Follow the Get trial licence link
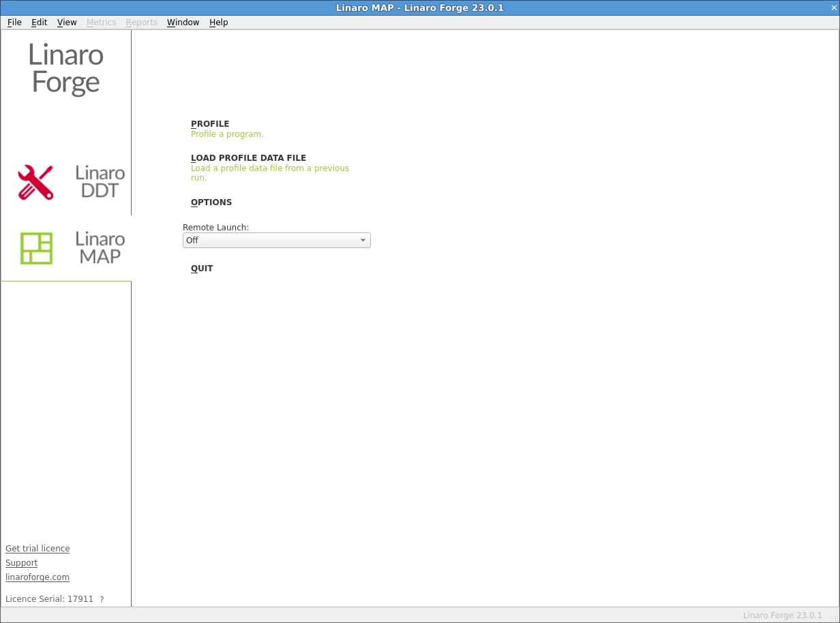 37,549
